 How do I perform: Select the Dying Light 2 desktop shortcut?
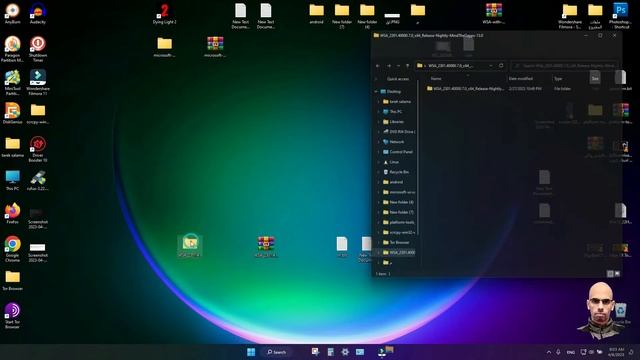click(x=164, y=13)
